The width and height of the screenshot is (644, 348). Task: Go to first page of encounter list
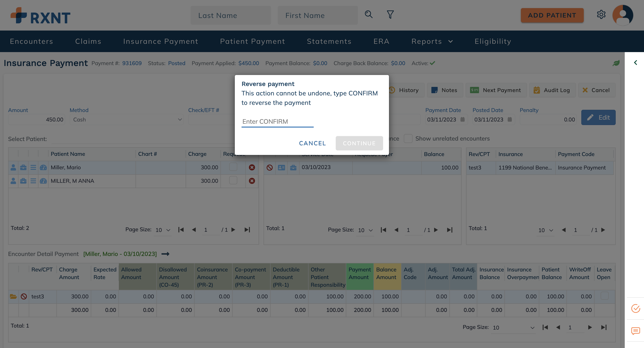click(383, 230)
